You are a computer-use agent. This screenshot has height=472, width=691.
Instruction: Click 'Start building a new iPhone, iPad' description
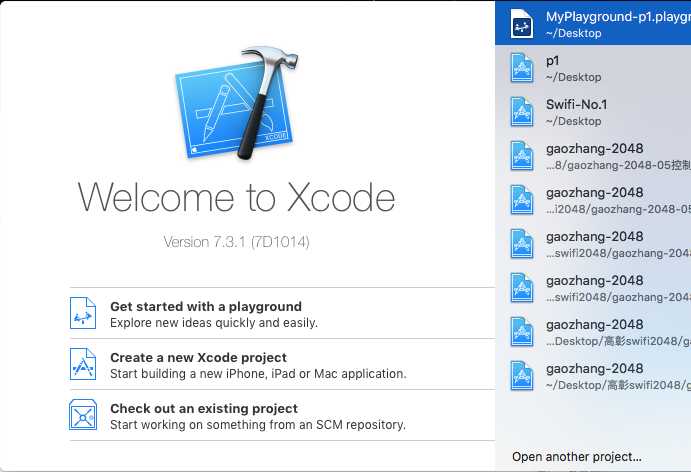coord(258,374)
